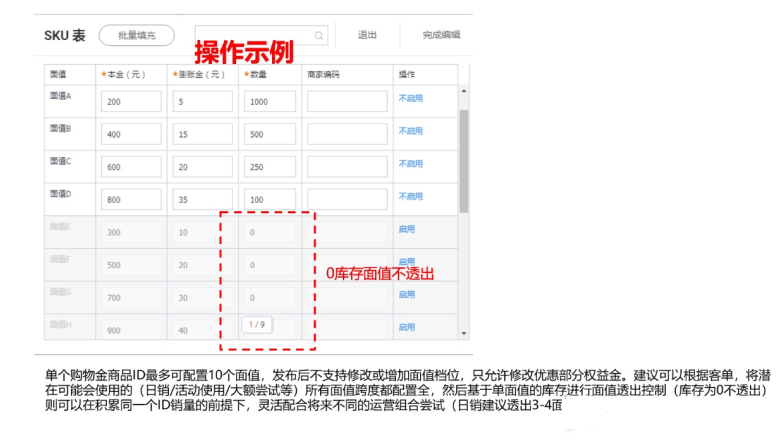
Task: Edit 膨胀金 field of 面值C (20)
Action: pos(202,166)
